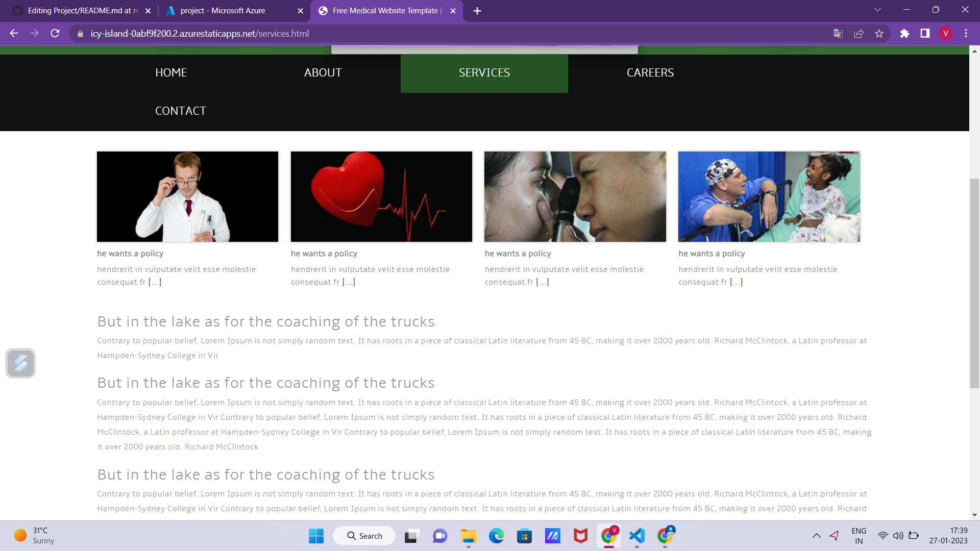Open the floating pen widget icon

[x=20, y=363]
